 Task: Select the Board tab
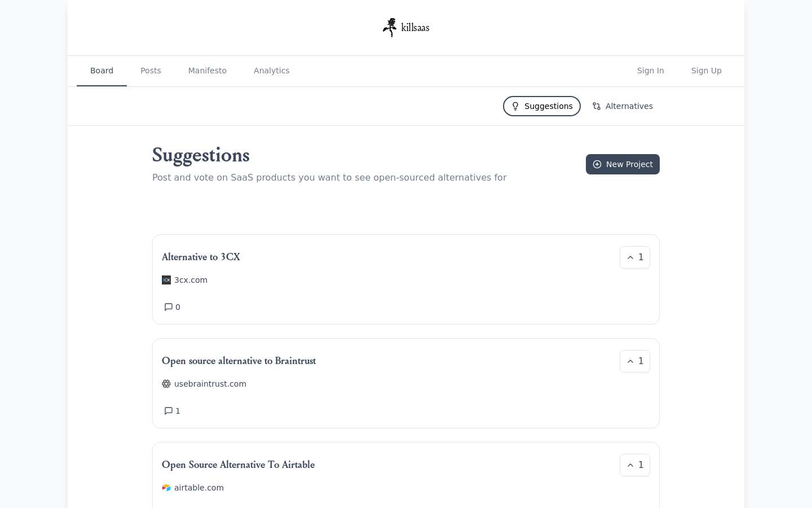[101, 71]
